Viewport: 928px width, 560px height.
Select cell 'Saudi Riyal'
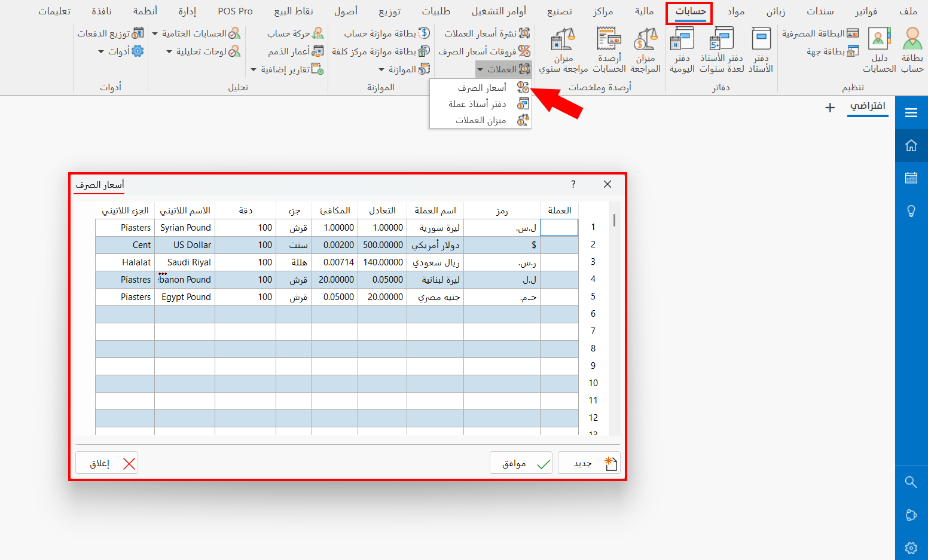(x=185, y=262)
